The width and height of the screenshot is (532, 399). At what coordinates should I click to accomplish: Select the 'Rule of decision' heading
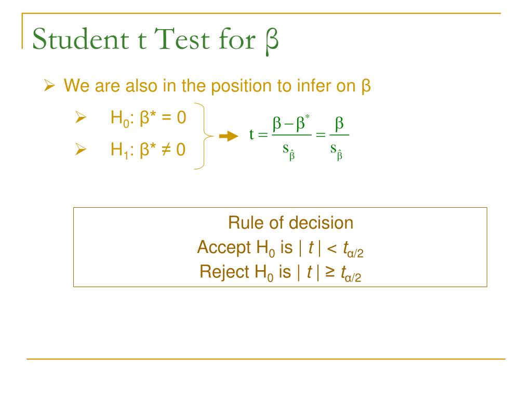(x=291, y=223)
